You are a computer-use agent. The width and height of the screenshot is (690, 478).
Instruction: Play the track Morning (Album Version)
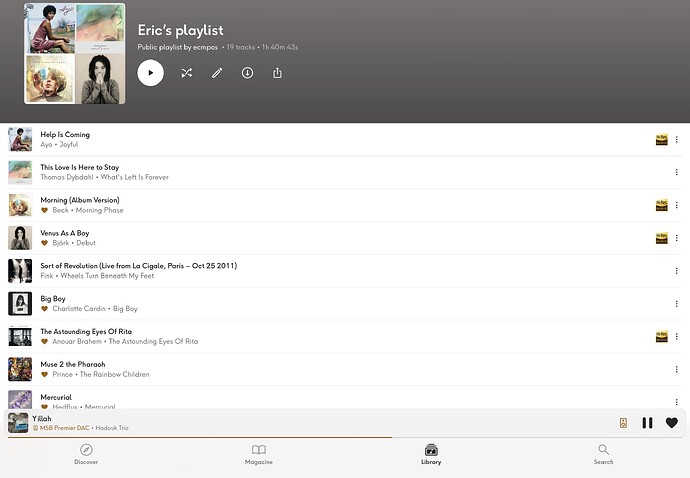80,200
